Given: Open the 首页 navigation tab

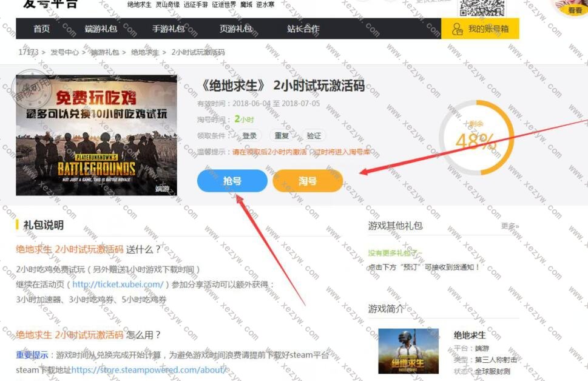Looking at the screenshot, I should point(42,29).
